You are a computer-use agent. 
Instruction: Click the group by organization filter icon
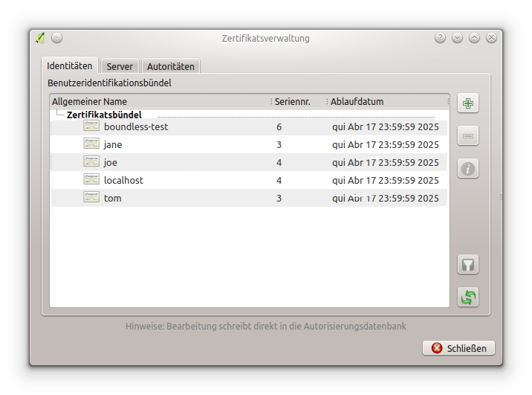point(467,264)
